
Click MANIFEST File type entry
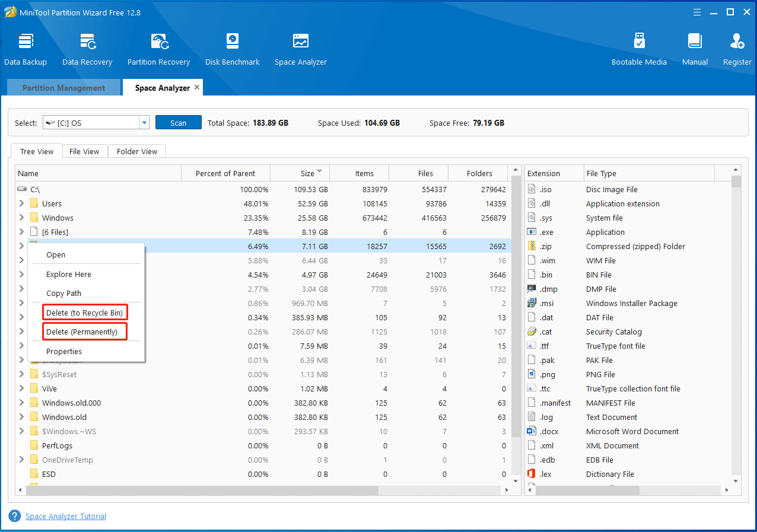coord(612,403)
